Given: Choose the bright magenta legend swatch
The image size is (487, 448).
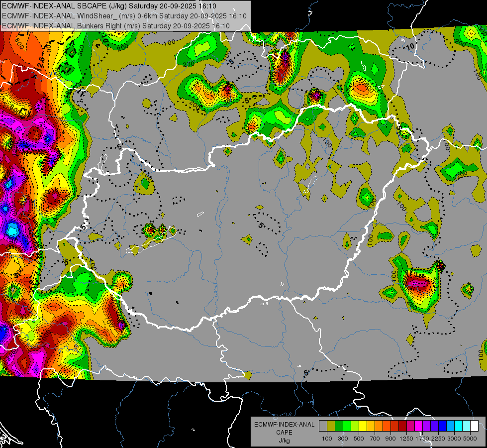Looking at the screenshot, I should [418, 426].
